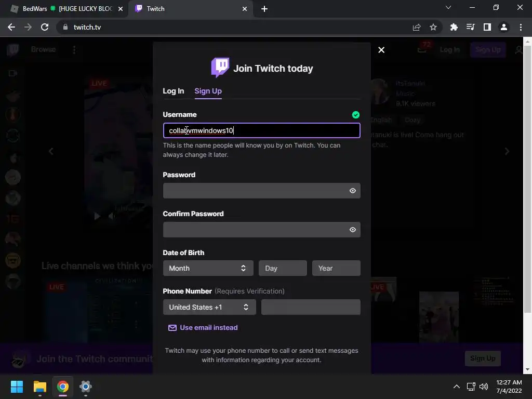Switch to the Log In tab
Image resolution: width=532 pixels, height=399 pixels.
(x=174, y=91)
